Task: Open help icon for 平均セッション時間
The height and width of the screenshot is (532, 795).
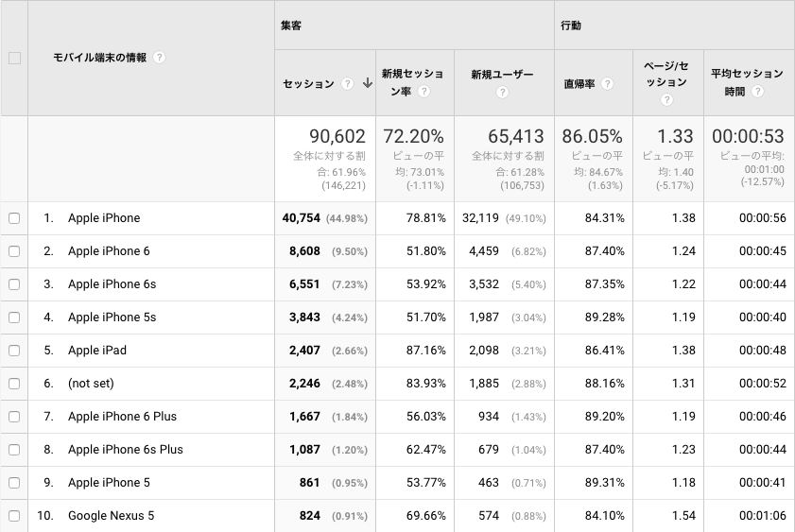Action: 757,92
